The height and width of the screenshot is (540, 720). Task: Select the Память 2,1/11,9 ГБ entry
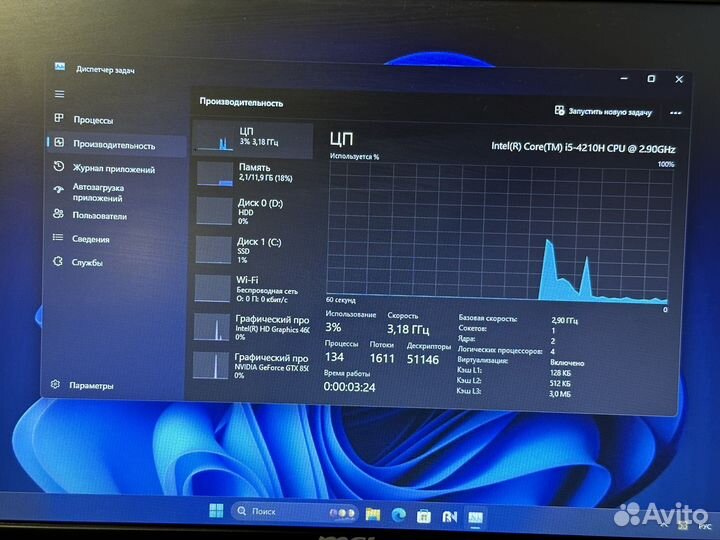click(x=253, y=173)
